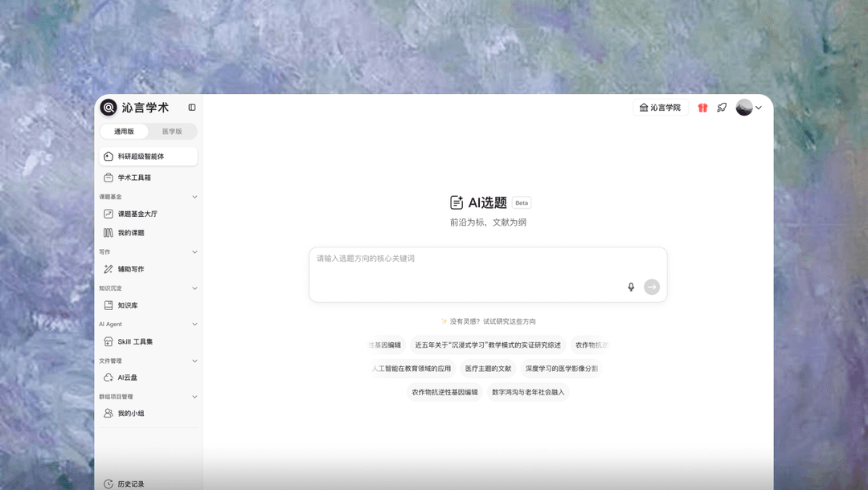
Task: Click the 历史记录 clock icon
Action: pyautogui.click(x=108, y=484)
